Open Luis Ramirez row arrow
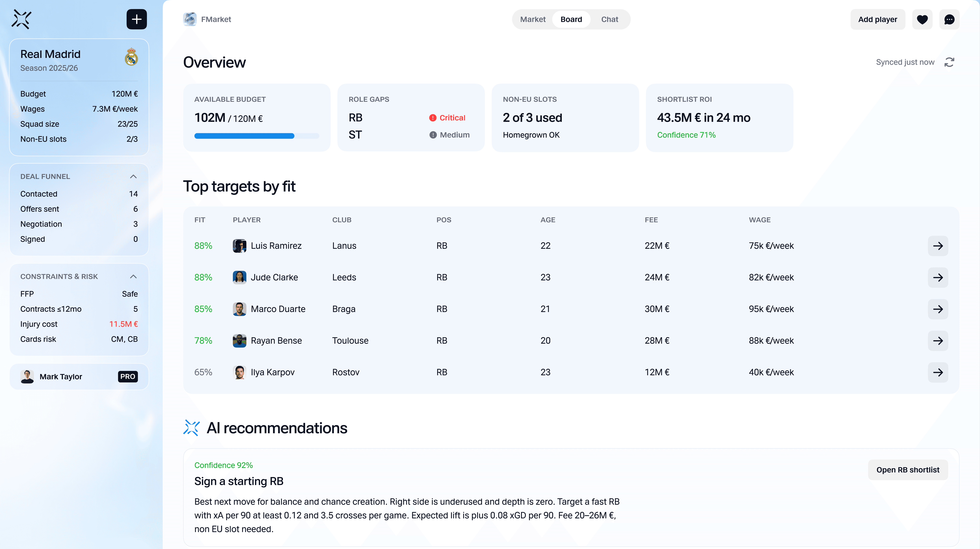 pyautogui.click(x=938, y=246)
